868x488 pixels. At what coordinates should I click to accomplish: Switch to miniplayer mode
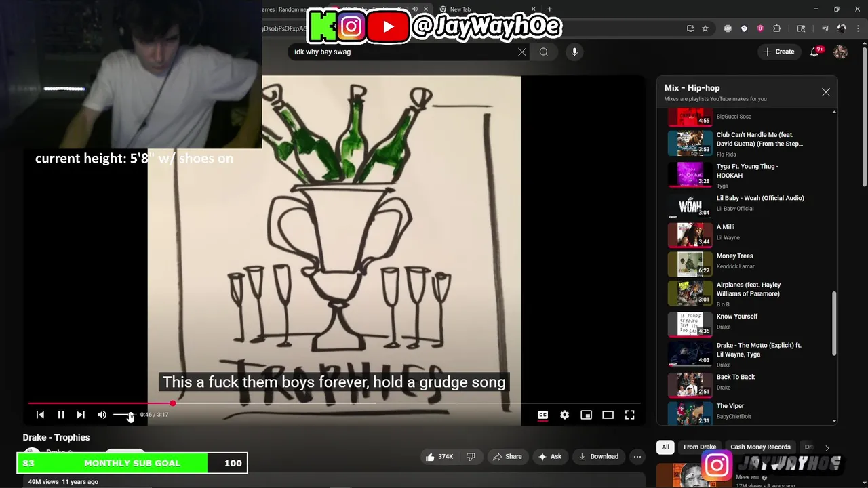[586, 415]
